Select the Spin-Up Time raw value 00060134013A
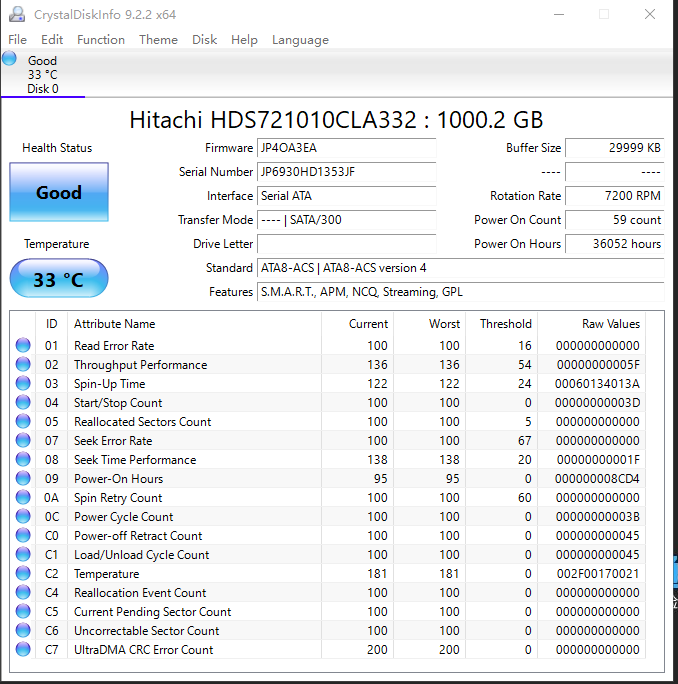This screenshot has width=678, height=684. (x=597, y=383)
